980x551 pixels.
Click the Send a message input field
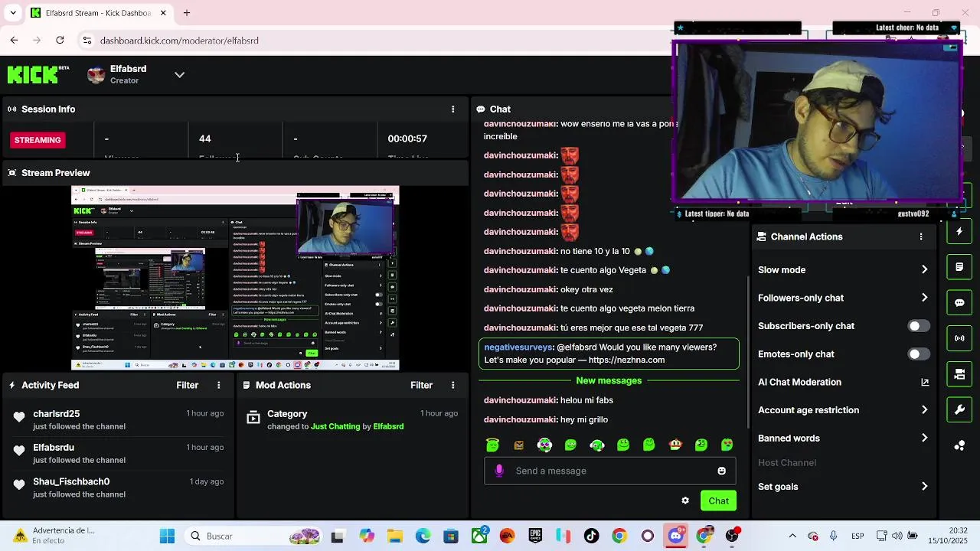coord(609,471)
